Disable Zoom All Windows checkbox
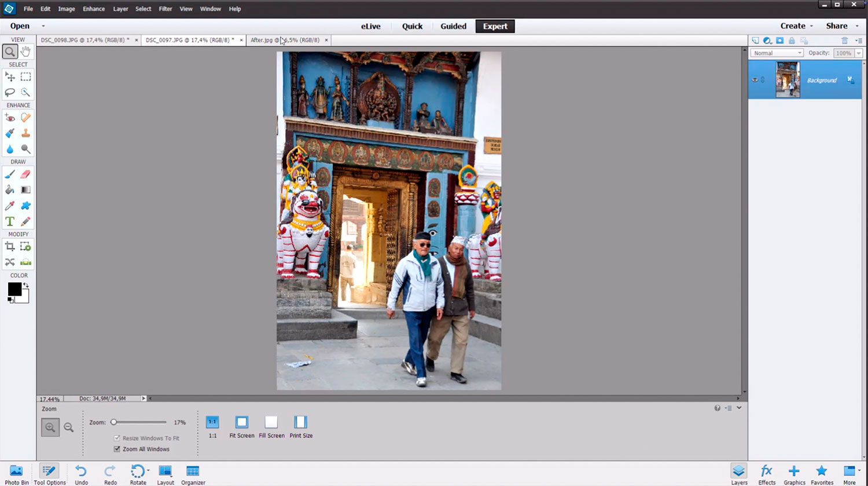 tap(117, 449)
